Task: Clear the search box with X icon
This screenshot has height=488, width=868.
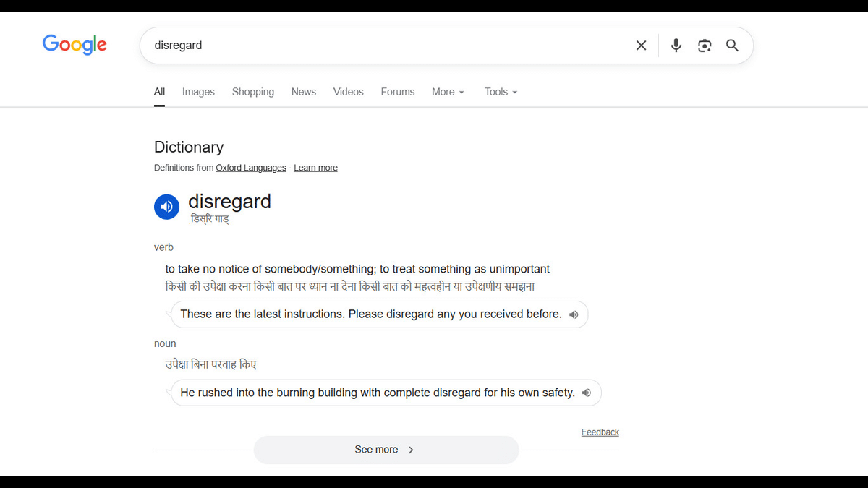Action: pos(641,46)
